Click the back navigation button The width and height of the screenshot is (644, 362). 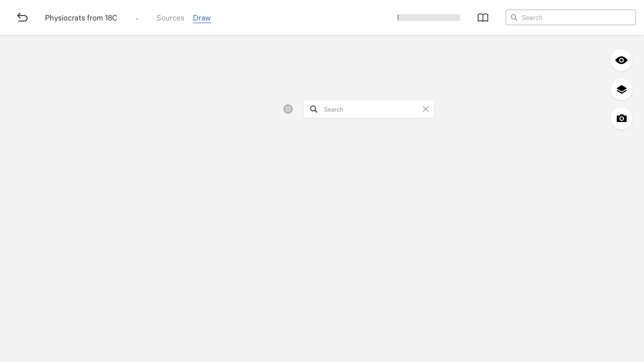coord(23,17)
